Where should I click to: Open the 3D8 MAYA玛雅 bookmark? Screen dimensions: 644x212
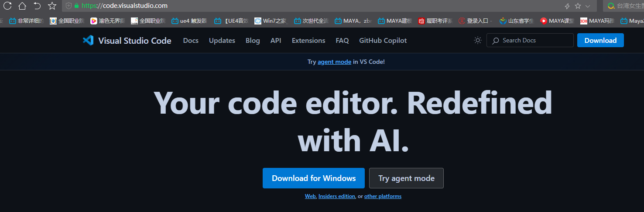coord(598,21)
